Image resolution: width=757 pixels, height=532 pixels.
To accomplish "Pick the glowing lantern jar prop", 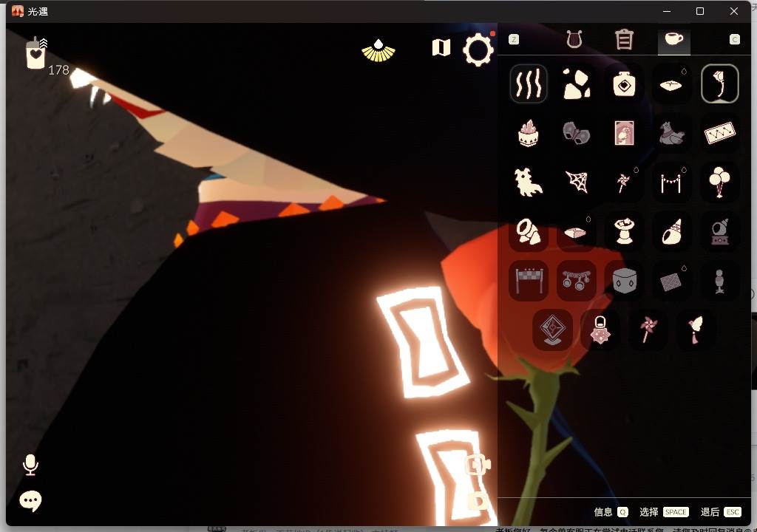I will coord(600,330).
